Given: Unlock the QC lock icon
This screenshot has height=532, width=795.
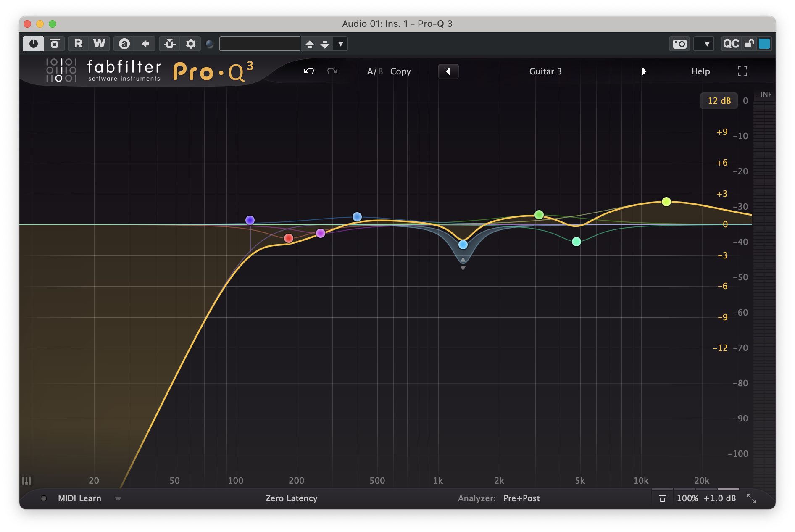Looking at the screenshot, I should (750, 44).
